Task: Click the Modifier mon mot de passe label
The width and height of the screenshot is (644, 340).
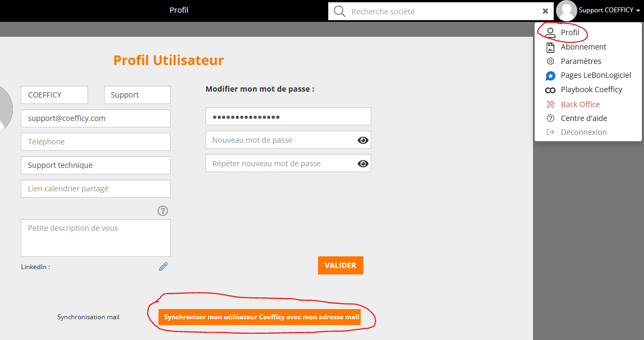Action: click(x=260, y=89)
